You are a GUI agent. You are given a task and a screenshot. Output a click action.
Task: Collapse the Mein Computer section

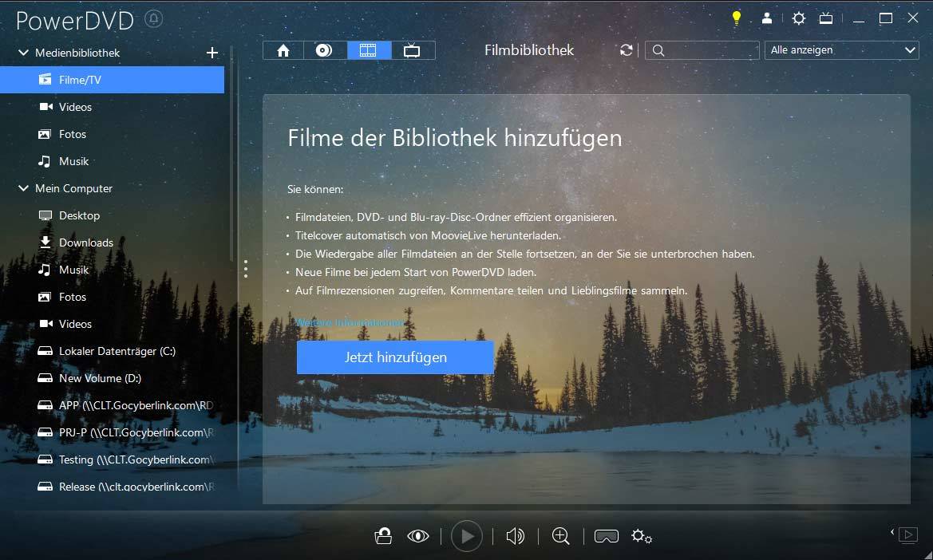tap(23, 187)
